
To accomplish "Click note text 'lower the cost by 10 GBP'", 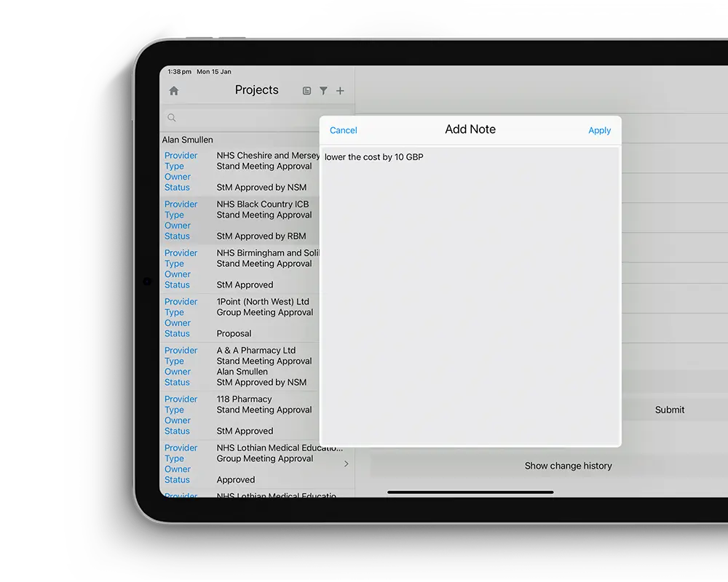I will point(373,157).
